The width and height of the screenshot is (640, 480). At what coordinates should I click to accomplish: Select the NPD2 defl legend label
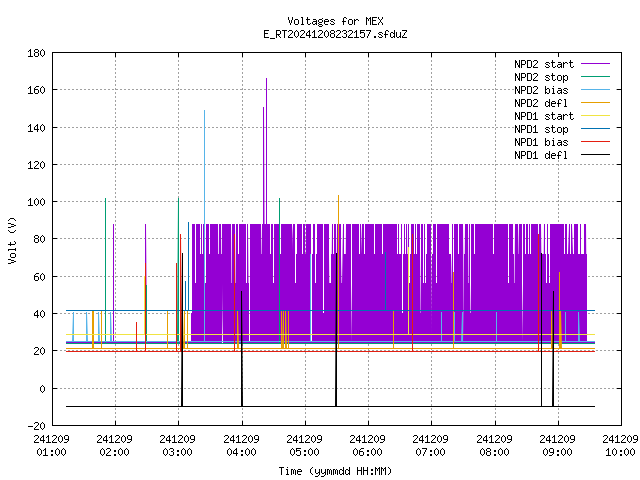coord(541,103)
